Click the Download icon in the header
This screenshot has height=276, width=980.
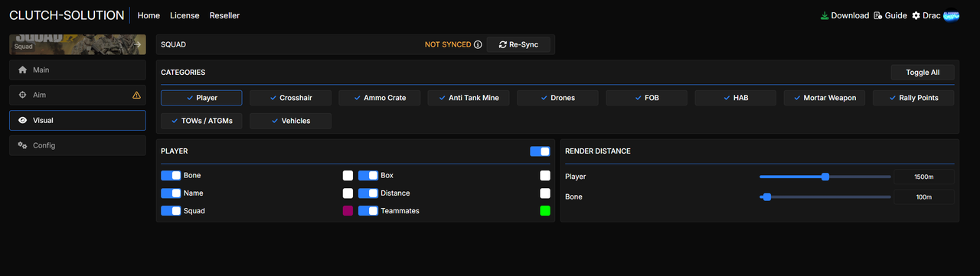point(825,15)
